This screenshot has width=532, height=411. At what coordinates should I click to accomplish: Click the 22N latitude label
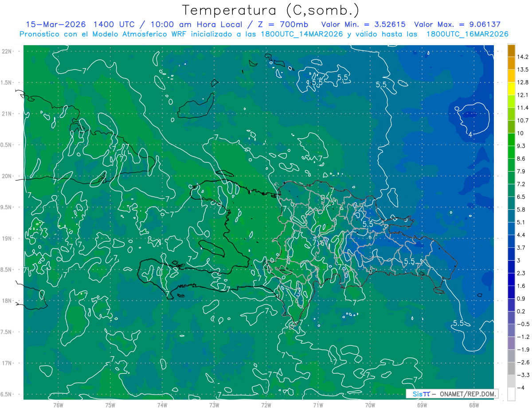[x=8, y=51]
